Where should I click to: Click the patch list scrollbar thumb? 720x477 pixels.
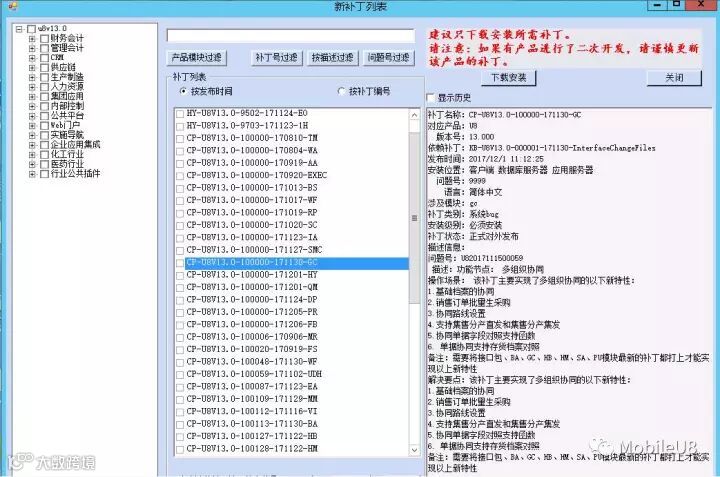pyautogui.click(x=414, y=218)
